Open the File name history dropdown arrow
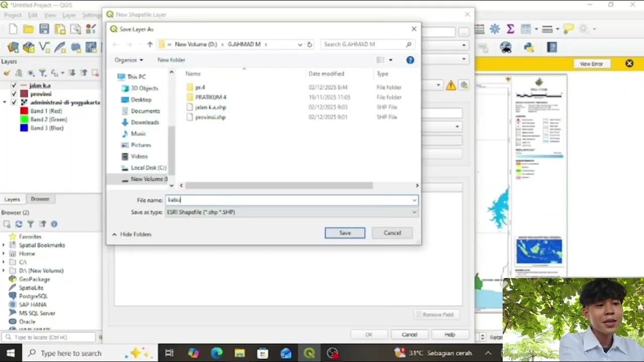Image resolution: width=644 pixels, height=362 pixels. pos(414,200)
